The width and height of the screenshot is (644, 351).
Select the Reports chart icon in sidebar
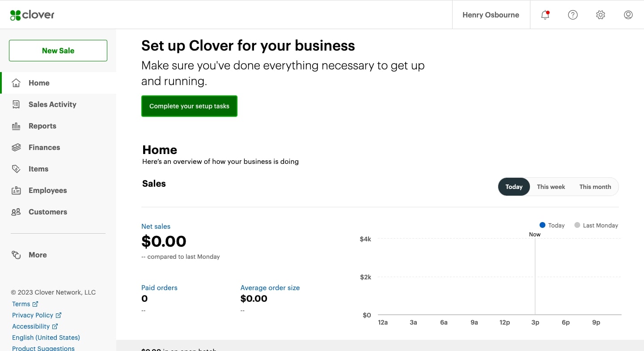pyautogui.click(x=16, y=126)
